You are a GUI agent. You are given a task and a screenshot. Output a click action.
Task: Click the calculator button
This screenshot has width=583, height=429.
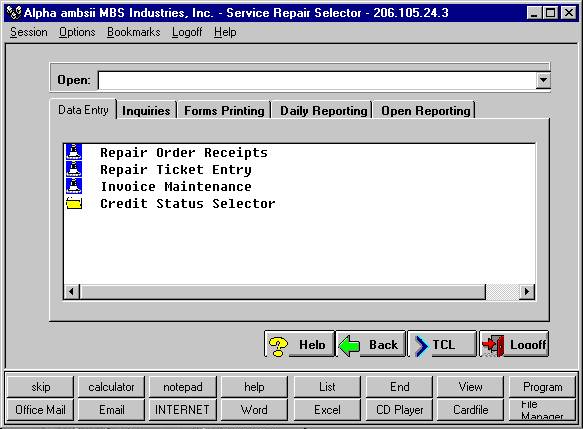[111, 387]
